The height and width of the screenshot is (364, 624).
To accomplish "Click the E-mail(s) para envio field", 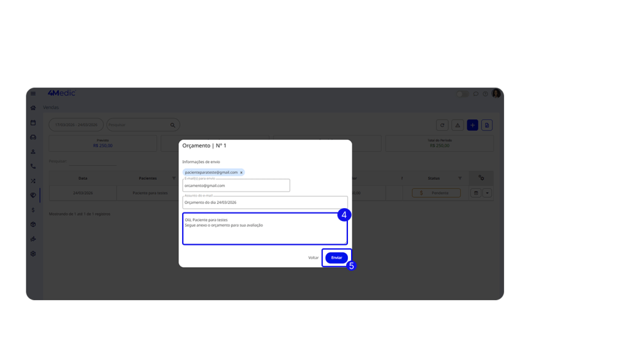I will point(236,185).
